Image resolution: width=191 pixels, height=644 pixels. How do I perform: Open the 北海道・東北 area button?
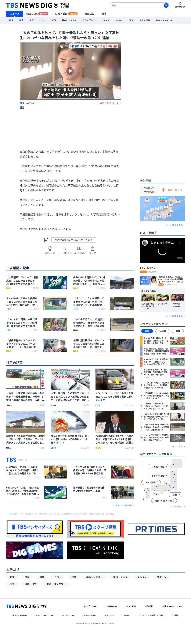coord(159,466)
